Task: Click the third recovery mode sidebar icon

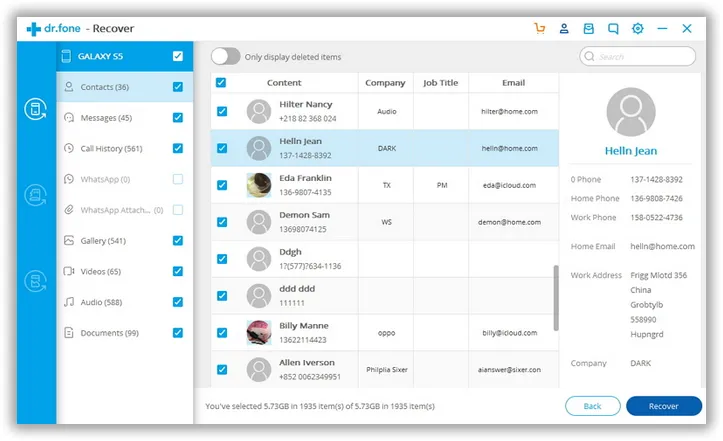Action: (36, 281)
